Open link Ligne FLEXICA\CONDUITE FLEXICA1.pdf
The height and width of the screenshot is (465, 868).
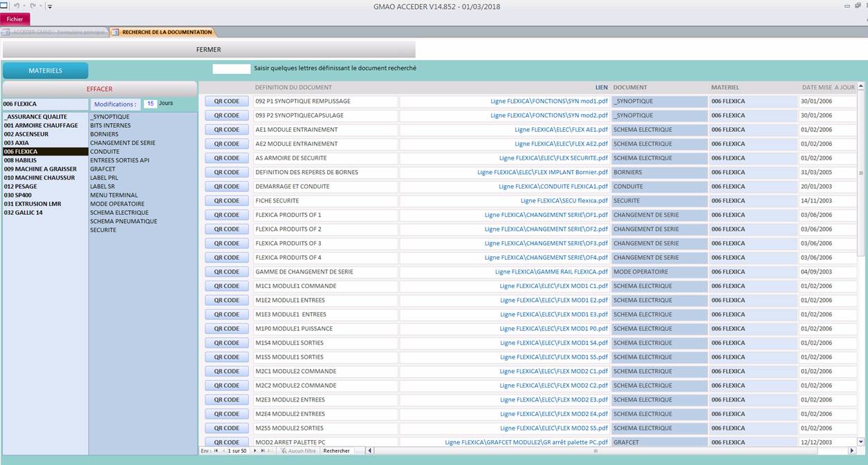(553, 187)
